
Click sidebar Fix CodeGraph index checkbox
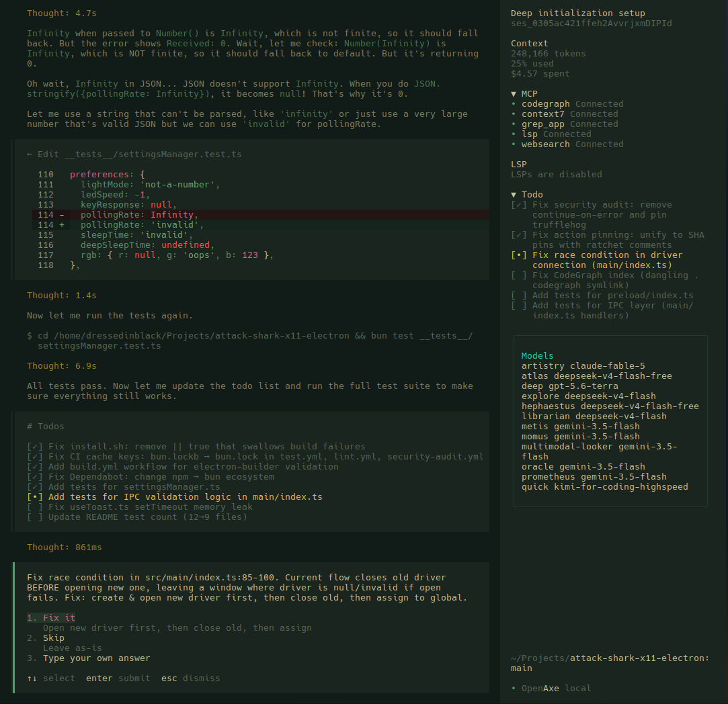[518, 275]
